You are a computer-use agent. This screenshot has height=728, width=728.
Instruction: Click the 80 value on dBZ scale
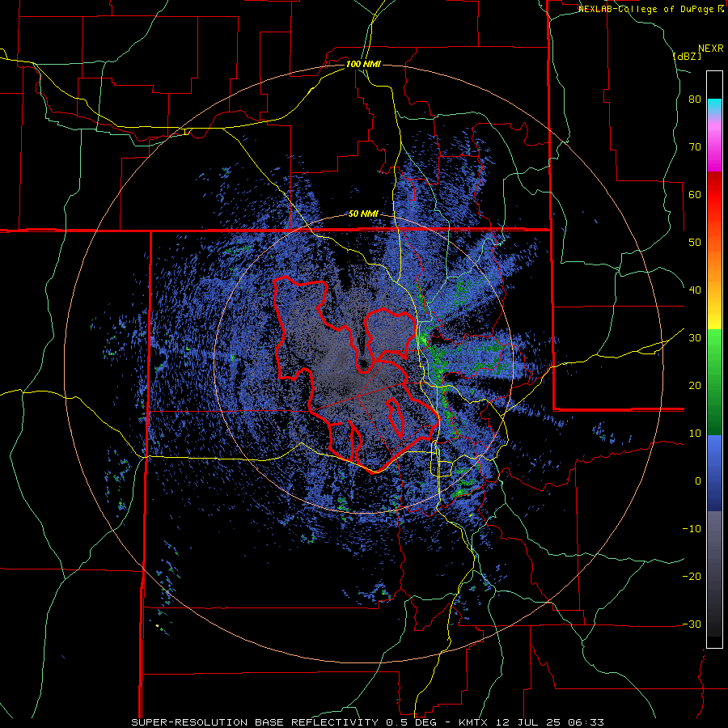(x=695, y=99)
